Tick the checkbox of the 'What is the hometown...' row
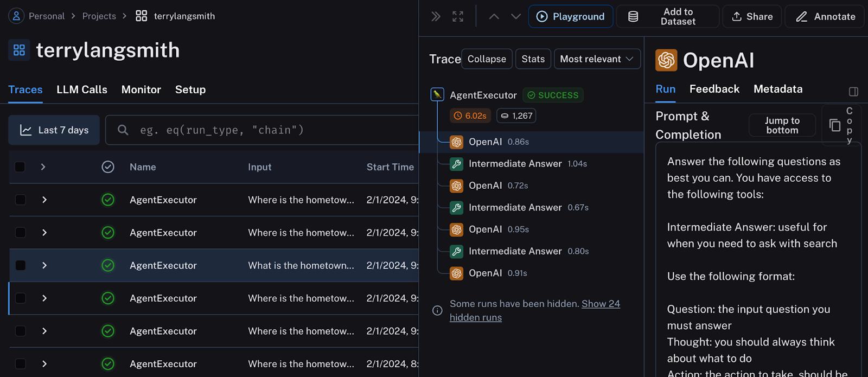Viewport: 868px width, 377px height. 20,265
